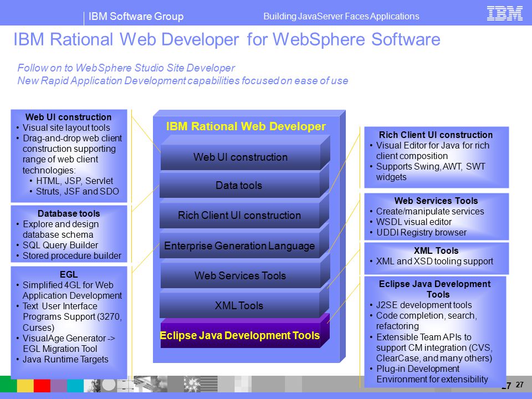
Task: Click 'WSDL visual editor' bullet
Action: pos(413,222)
